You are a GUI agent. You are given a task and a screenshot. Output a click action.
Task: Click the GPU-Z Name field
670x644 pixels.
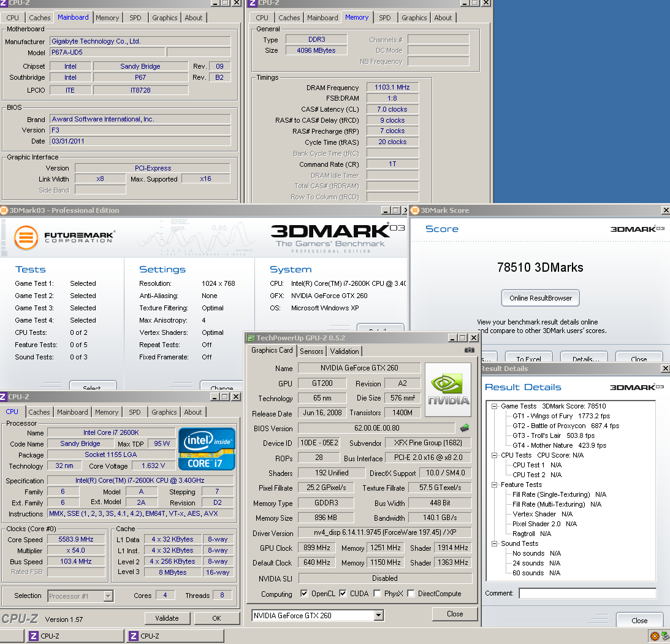click(359, 368)
